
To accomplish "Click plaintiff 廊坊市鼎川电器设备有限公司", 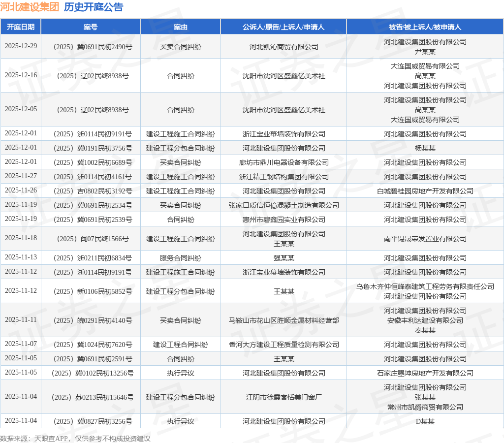I will tap(284, 162).
